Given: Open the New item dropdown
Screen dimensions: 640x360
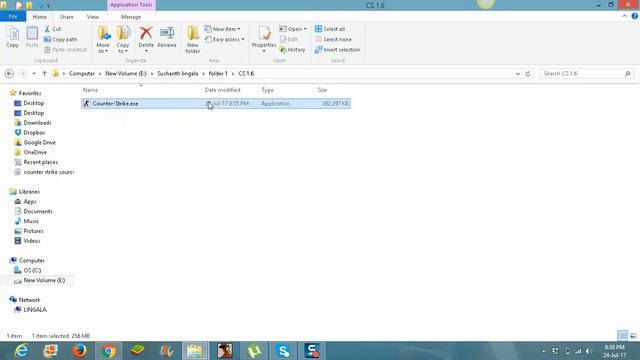Looking at the screenshot, I should click(x=222, y=29).
